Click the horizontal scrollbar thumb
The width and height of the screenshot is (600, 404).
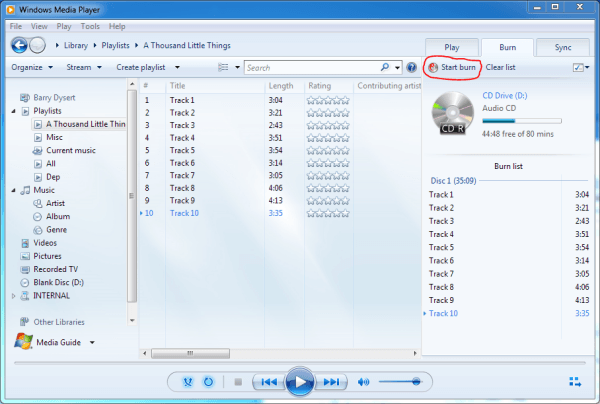click(191, 353)
